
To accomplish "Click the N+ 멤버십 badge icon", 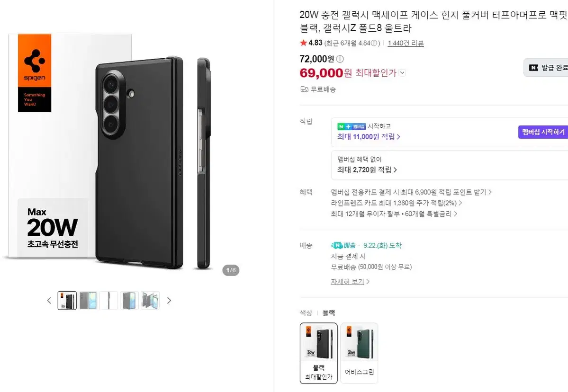I will (x=352, y=126).
